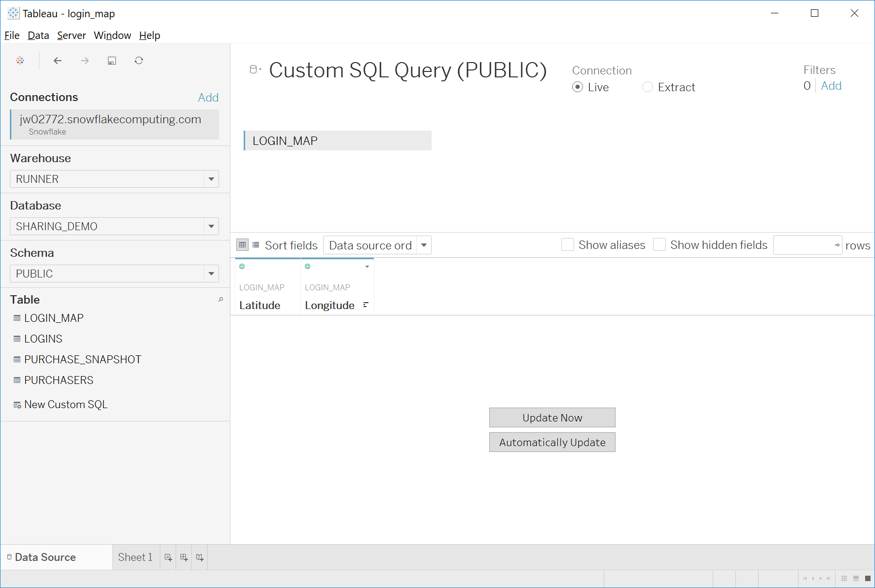Click the Custom SQL Query (PUBLIC) title
This screenshot has width=875, height=588.
tap(408, 70)
